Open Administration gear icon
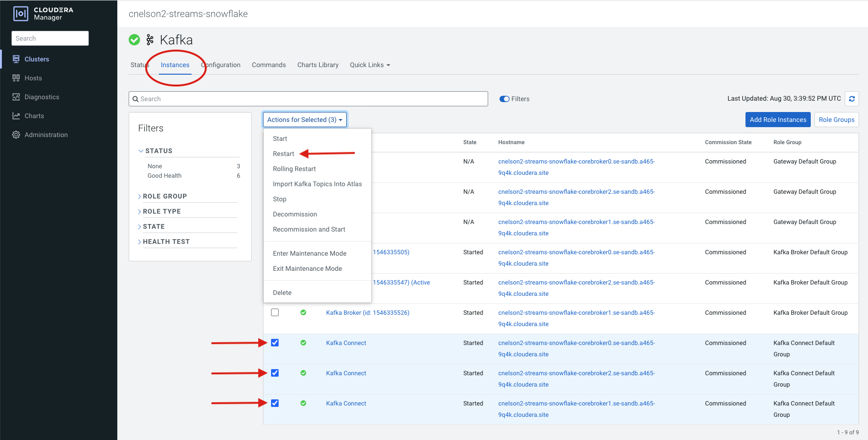The image size is (868, 440). coord(16,135)
